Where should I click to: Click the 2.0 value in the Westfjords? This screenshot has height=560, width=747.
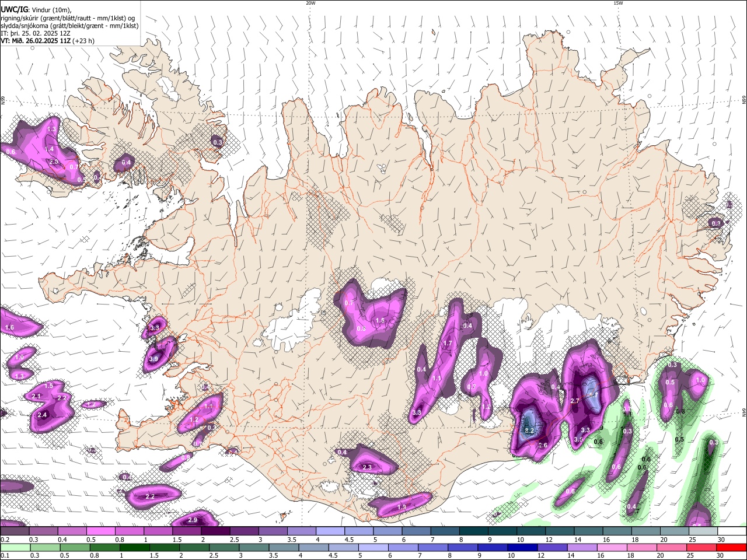tap(54, 162)
